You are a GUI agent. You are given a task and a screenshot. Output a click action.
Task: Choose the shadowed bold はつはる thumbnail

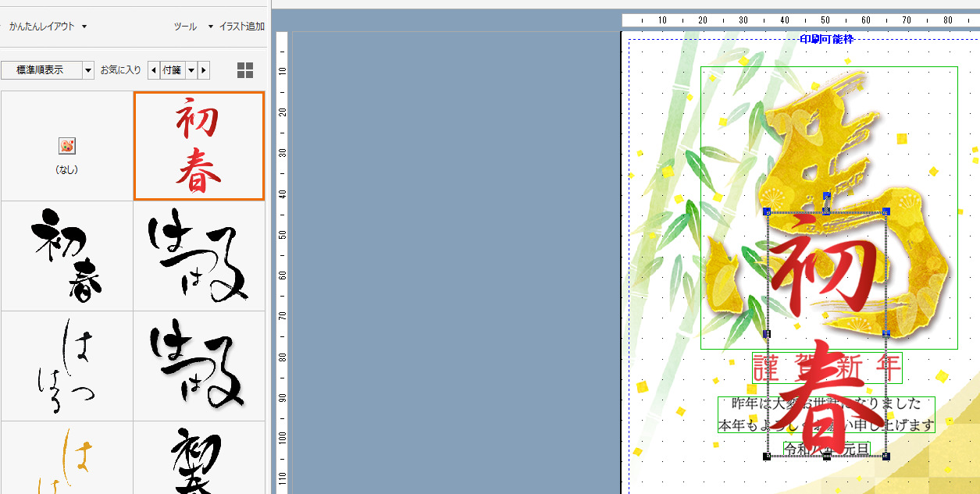(198, 365)
